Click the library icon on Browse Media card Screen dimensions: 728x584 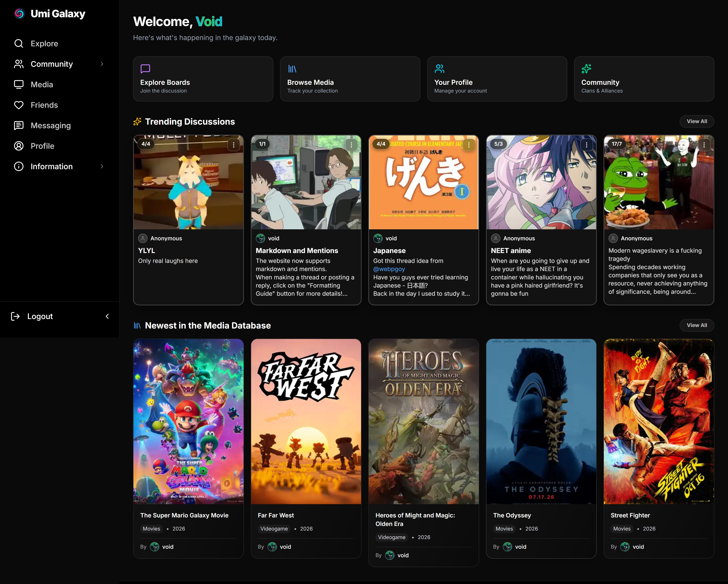pos(292,69)
